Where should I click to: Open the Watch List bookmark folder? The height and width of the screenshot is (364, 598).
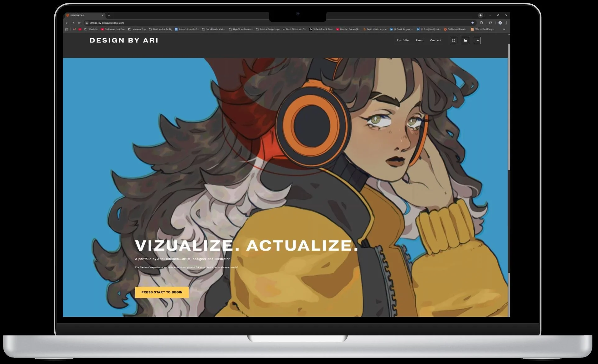click(x=91, y=29)
